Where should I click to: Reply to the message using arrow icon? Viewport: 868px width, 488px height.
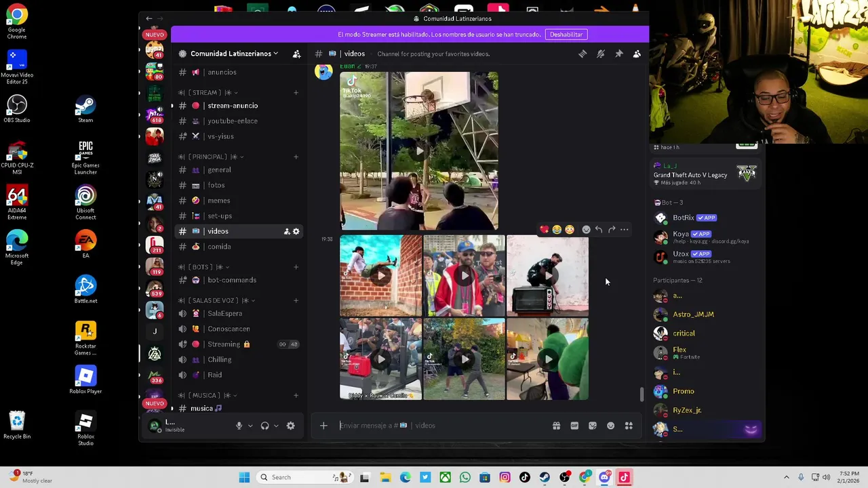pyautogui.click(x=599, y=230)
